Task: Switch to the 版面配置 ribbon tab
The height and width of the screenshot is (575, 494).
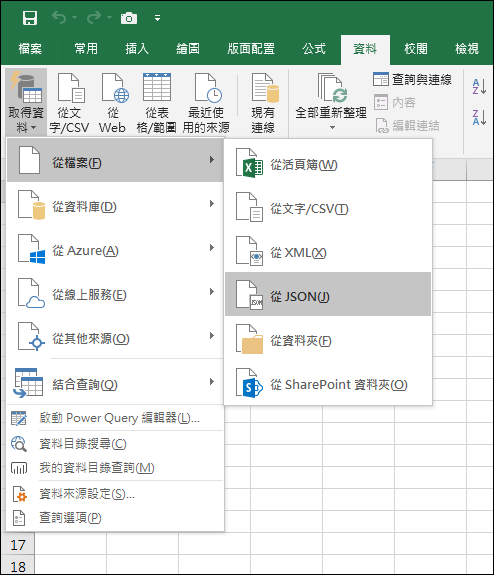Action: 251,49
